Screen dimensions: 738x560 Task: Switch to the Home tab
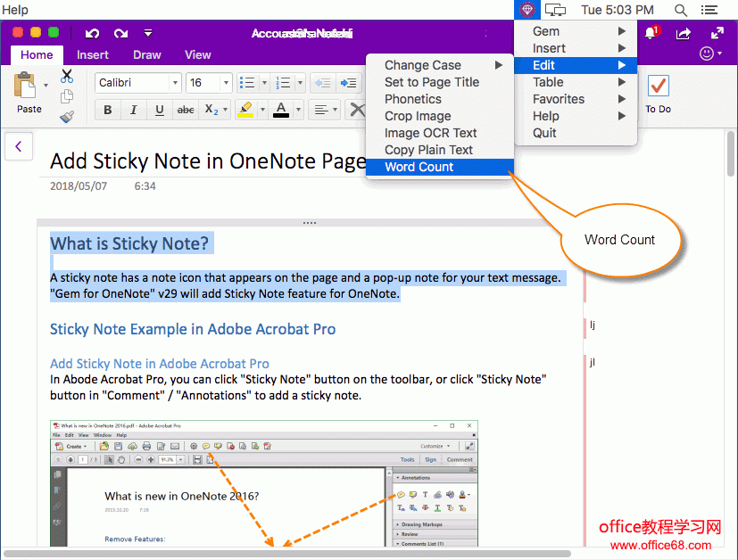[x=37, y=55]
